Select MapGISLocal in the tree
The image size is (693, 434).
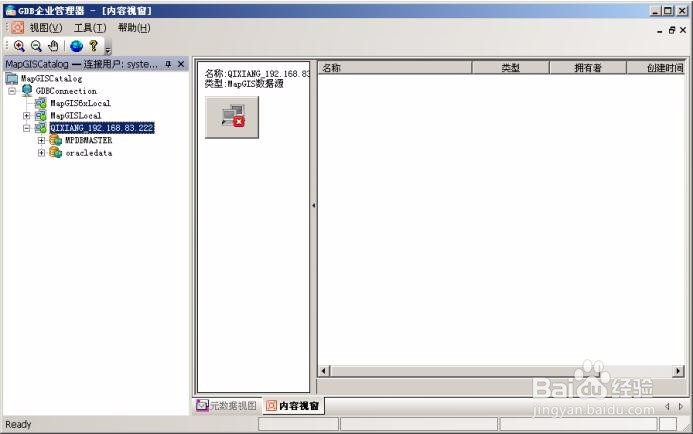point(75,116)
